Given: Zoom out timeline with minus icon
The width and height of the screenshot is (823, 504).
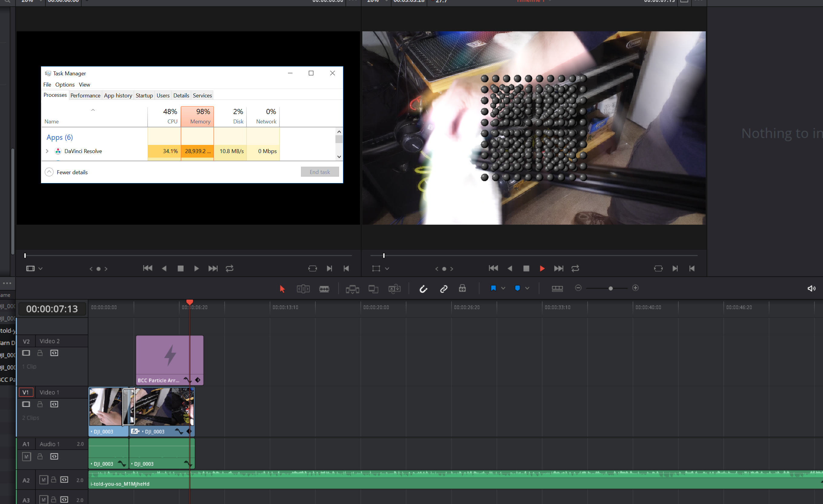Looking at the screenshot, I should point(578,288).
